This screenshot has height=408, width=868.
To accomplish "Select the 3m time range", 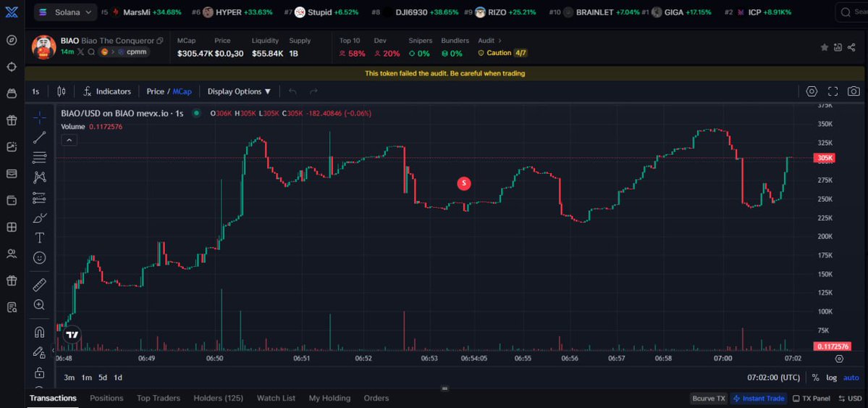I will (x=69, y=378).
